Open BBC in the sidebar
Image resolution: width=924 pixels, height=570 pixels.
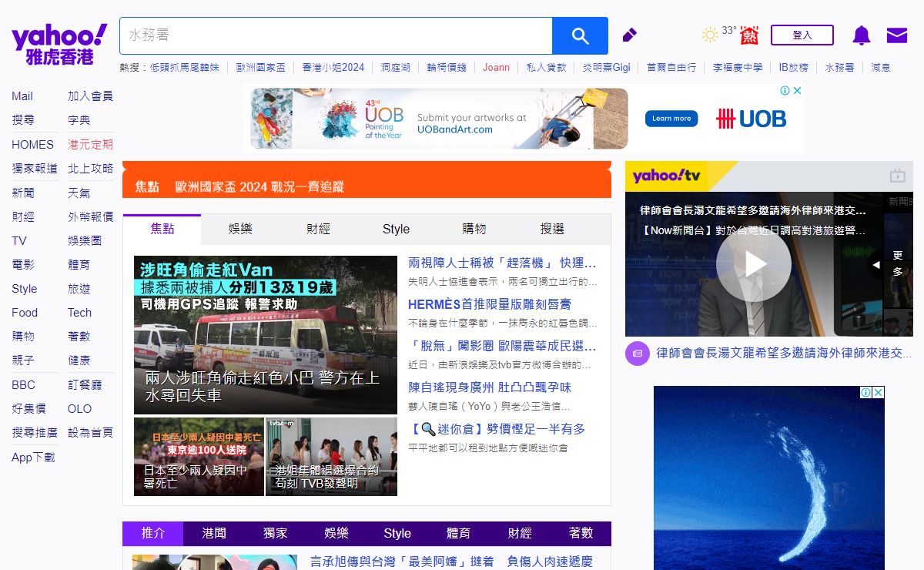point(23,384)
